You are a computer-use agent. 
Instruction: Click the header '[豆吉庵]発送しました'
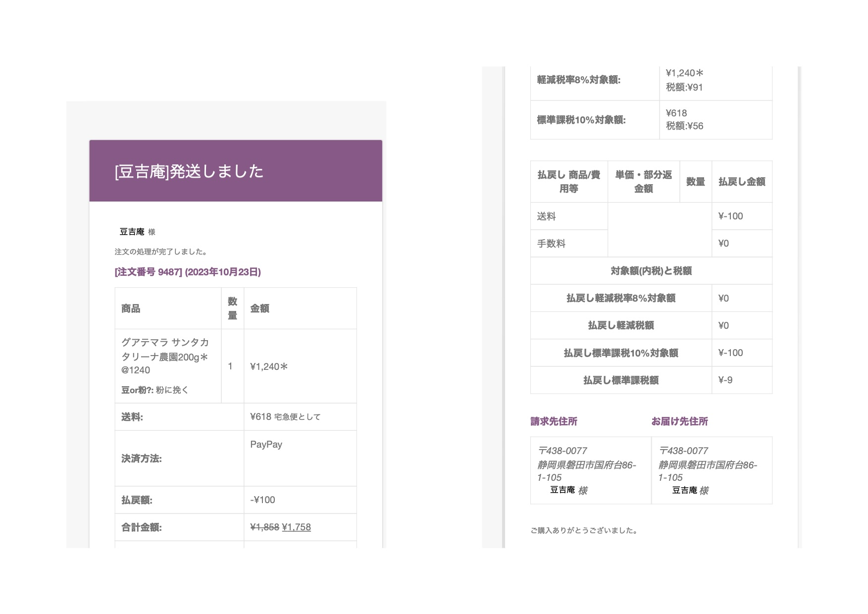click(x=189, y=171)
